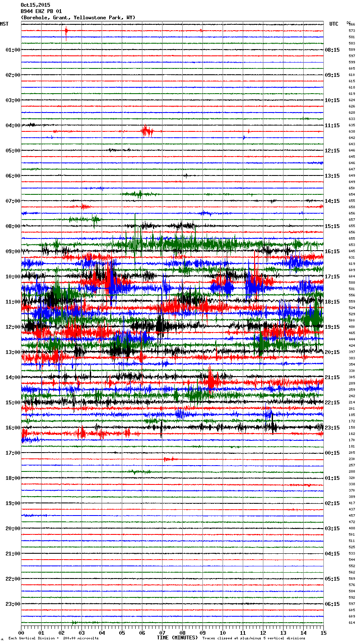The height and width of the screenshot is (644, 357).
Task: Select the MST hour label '13:00'
Action: [13, 352]
